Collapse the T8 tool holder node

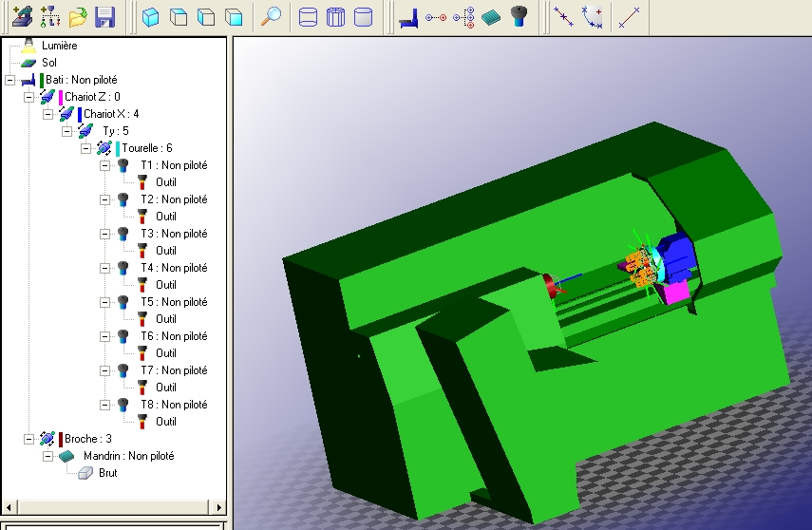(x=105, y=405)
